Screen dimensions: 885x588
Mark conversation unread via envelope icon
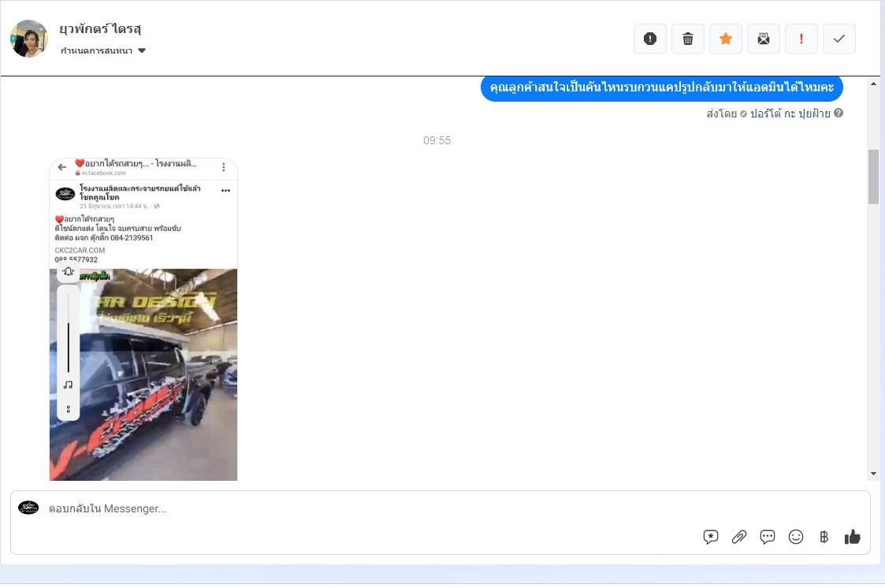[x=764, y=39]
